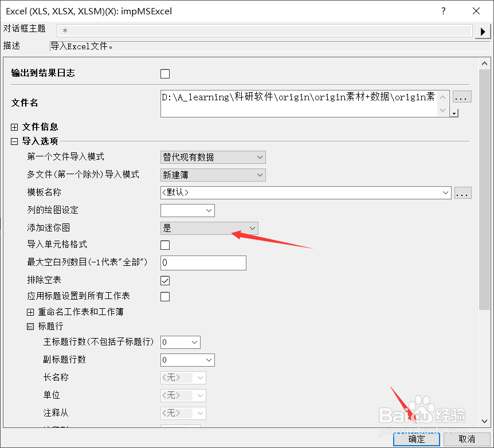Viewport: 494px width, 448px height.
Task: Click the dialog scrollbar up arrow
Action: [484, 64]
